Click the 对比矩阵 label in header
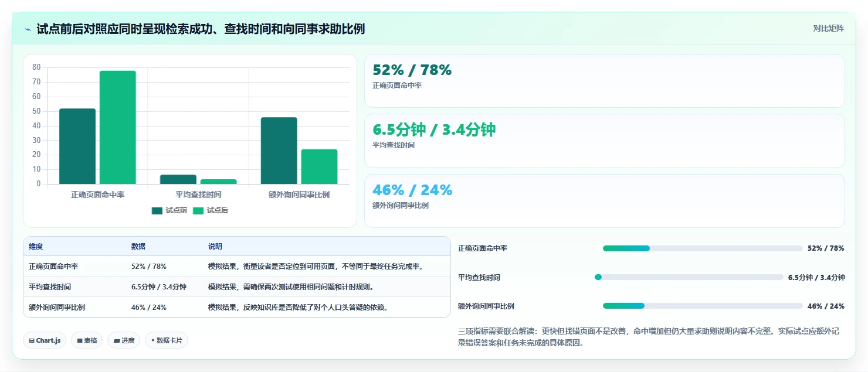Image resolution: width=868 pixels, height=372 pixels. pos(829,29)
